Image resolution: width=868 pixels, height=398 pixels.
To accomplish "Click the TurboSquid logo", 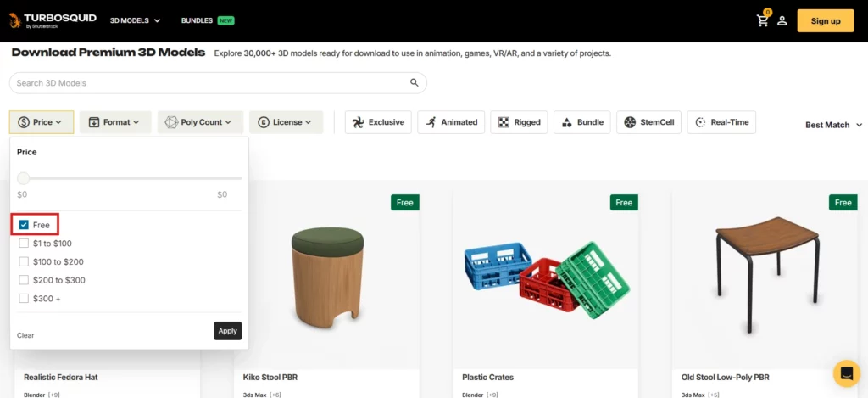I will point(53,20).
